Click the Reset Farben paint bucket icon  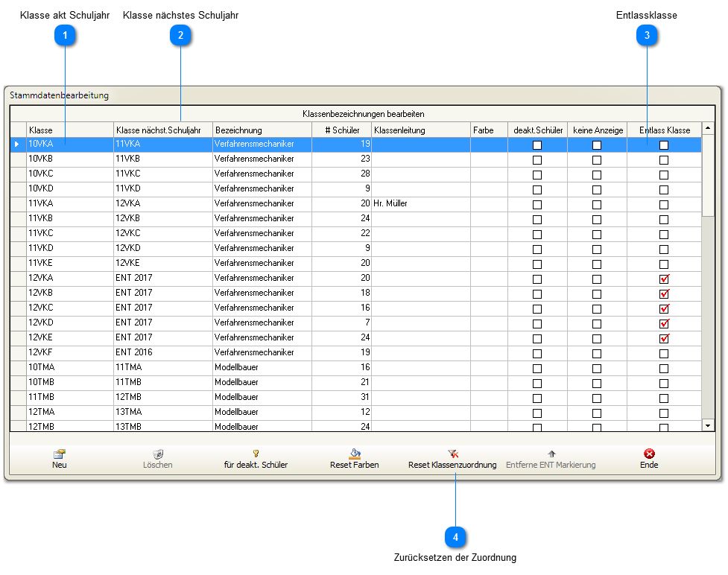tap(355, 453)
